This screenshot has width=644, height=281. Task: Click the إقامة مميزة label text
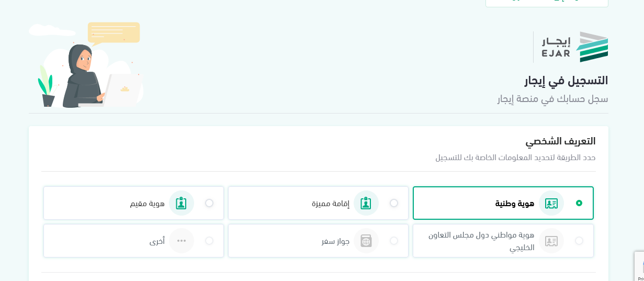tap(331, 204)
